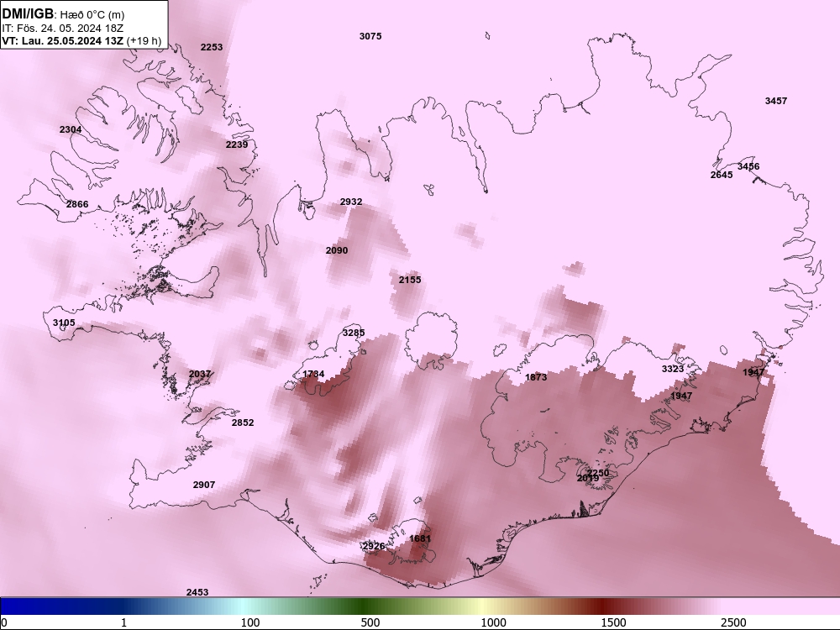Click the 2926 height value
Screen dimensions: 840x630
[374, 546]
